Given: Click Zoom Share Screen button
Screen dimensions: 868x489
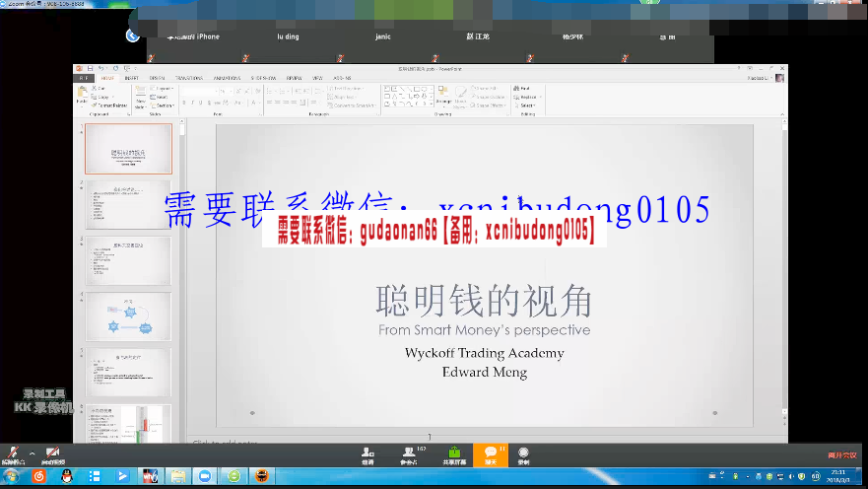Looking at the screenshot, I should point(454,455).
